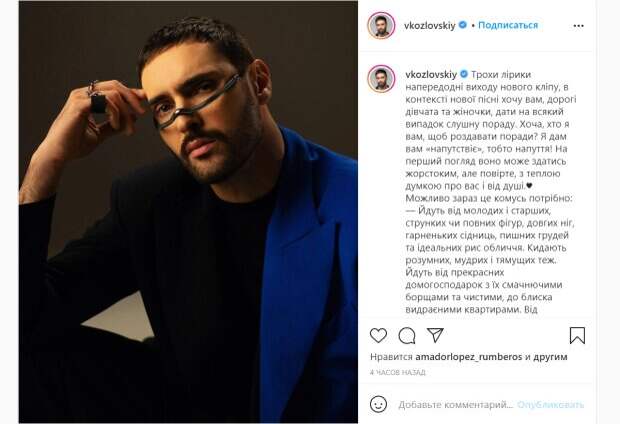Open the emoji picker smiley icon
Image resolution: width=620 pixels, height=424 pixels.
click(x=378, y=405)
